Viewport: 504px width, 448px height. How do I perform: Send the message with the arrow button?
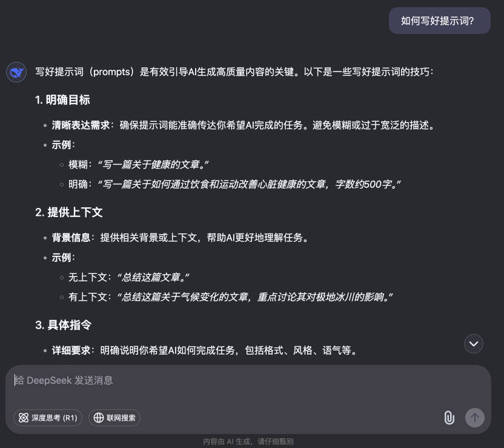pyautogui.click(x=475, y=418)
